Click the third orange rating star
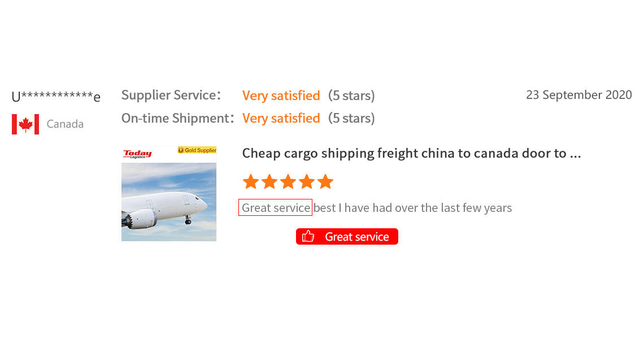This screenshot has height=339, width=644. [288, 182]
